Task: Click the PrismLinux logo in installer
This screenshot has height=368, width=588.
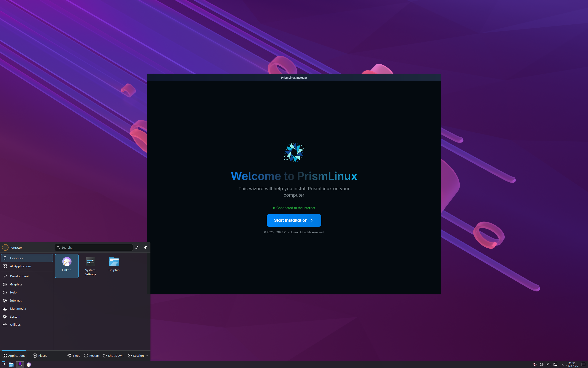Action: (294, 152)
